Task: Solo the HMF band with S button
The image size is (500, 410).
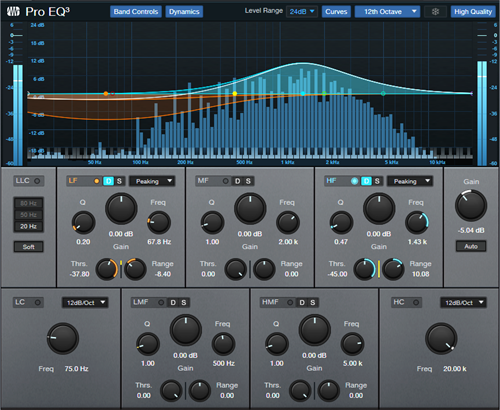Action: pos(313,302)
